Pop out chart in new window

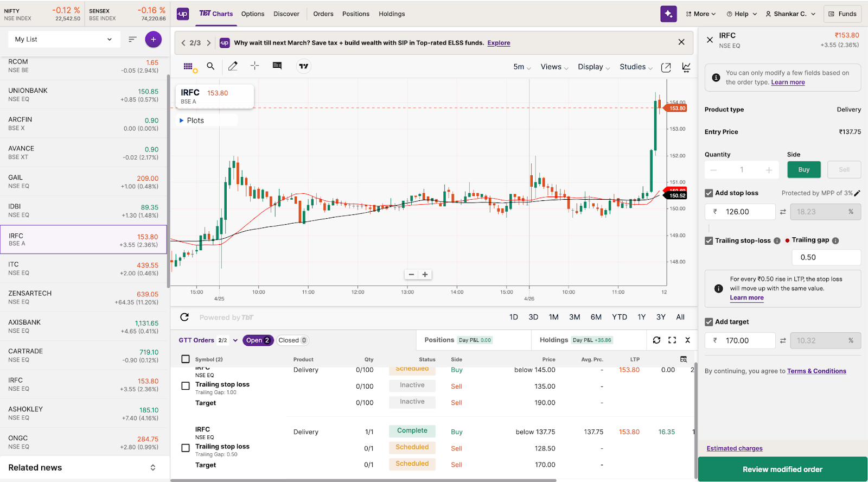pos(666,67)
